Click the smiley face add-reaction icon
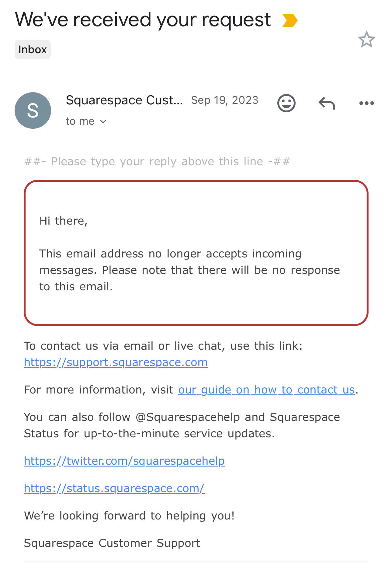 pyautogui.click(x=286, y=103)
